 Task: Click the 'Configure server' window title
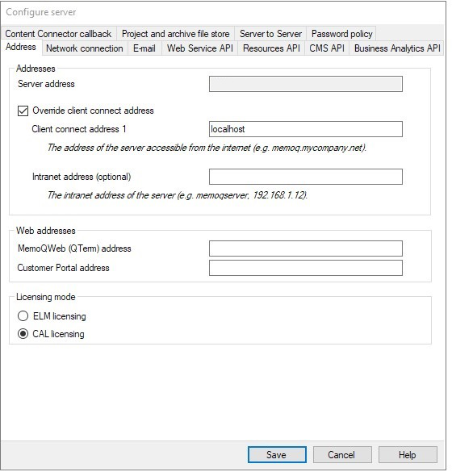[x=41, y=12]
